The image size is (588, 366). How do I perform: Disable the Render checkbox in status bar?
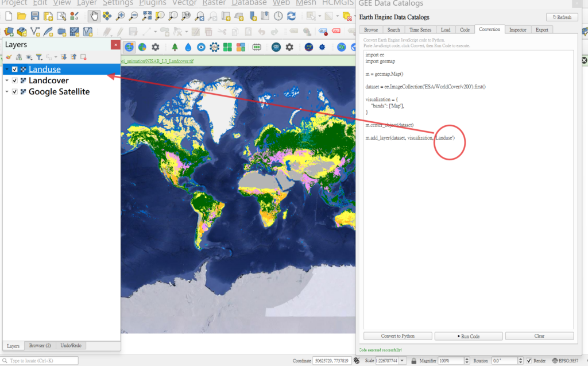pos(529,360)
